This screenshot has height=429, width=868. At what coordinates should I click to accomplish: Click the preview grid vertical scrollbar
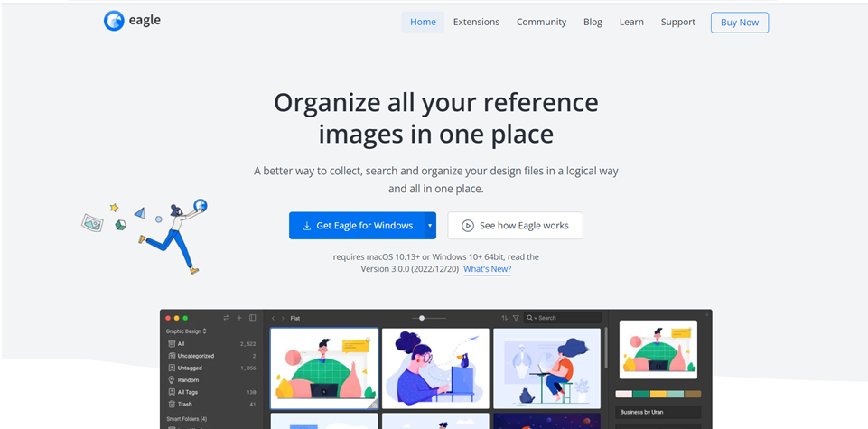pos(606,349)
